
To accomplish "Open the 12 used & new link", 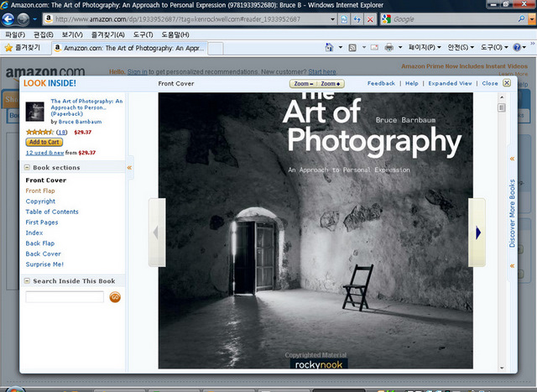I will (x=44, y=153).
